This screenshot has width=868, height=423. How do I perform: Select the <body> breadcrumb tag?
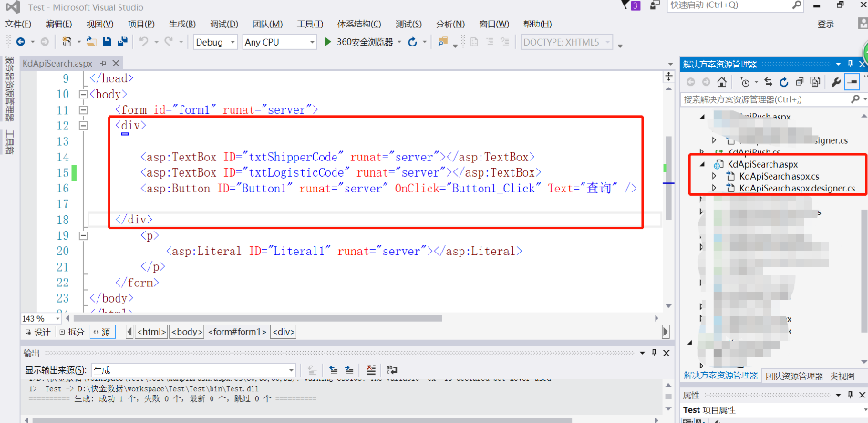187,332
